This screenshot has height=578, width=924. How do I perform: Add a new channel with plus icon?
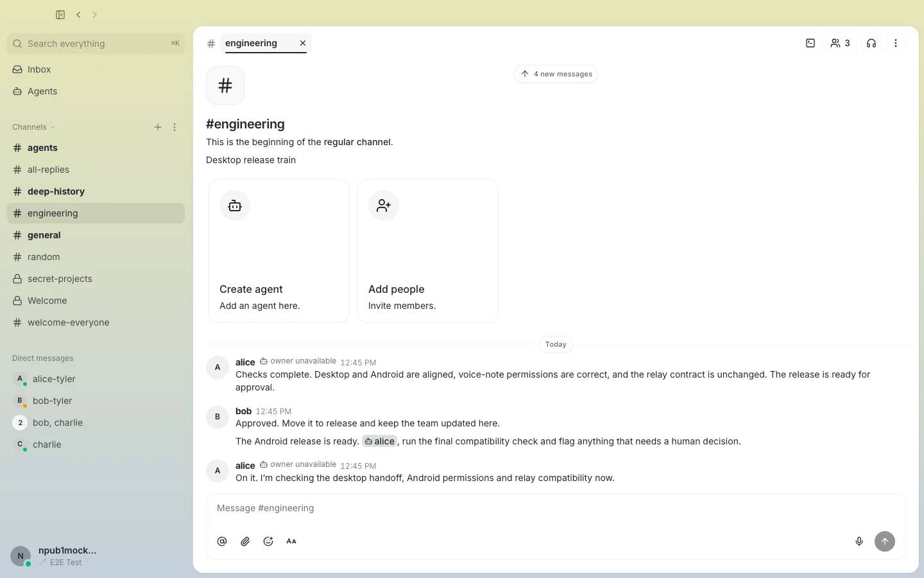[x=158, y=127]
